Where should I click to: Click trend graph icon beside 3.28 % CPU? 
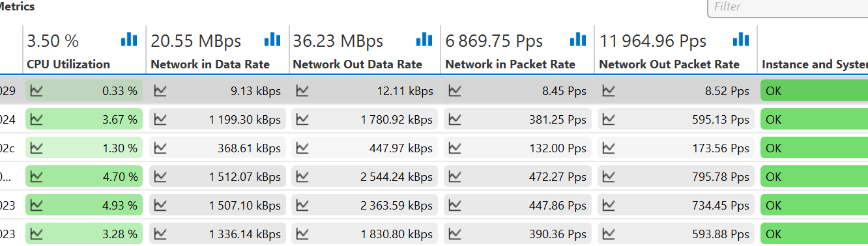pos(36,234)
